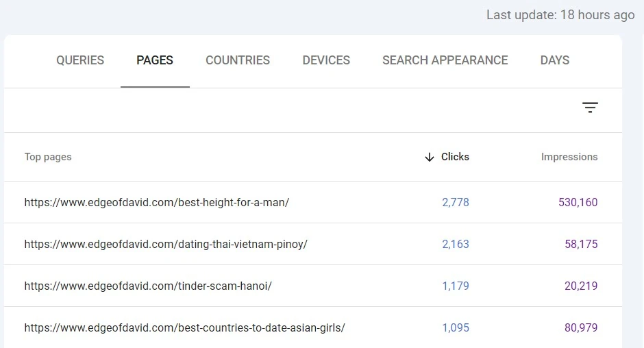The image size is (644, 348).
Task: Click the Last update timestamp text
Action: click(x=560, y=15)
